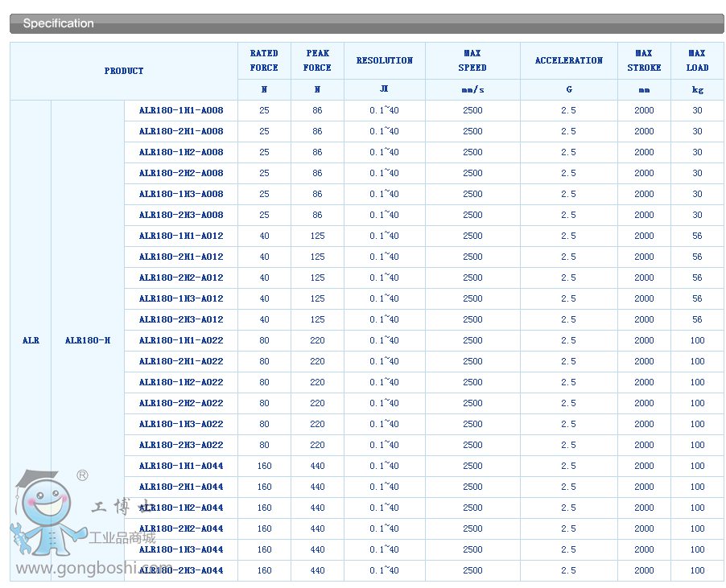Open the ALR180-1N1-A008 product entry
Screen dimensions: 726x588
click(x=181, y=110)
